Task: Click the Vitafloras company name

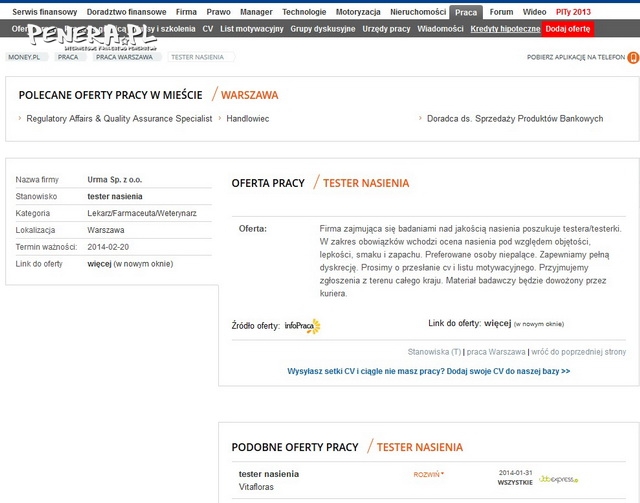Action: (256, 487)
